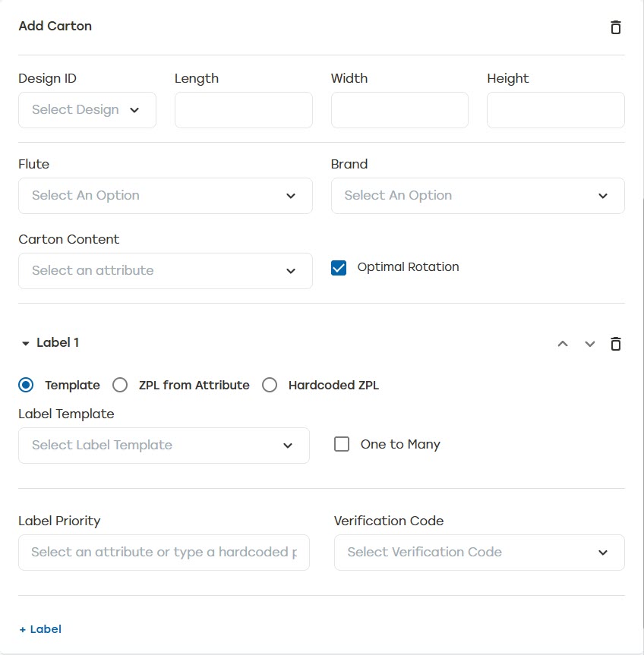
Task: Select the Hardcoded ZPL radio option
Action: click(x=270, y=386)
